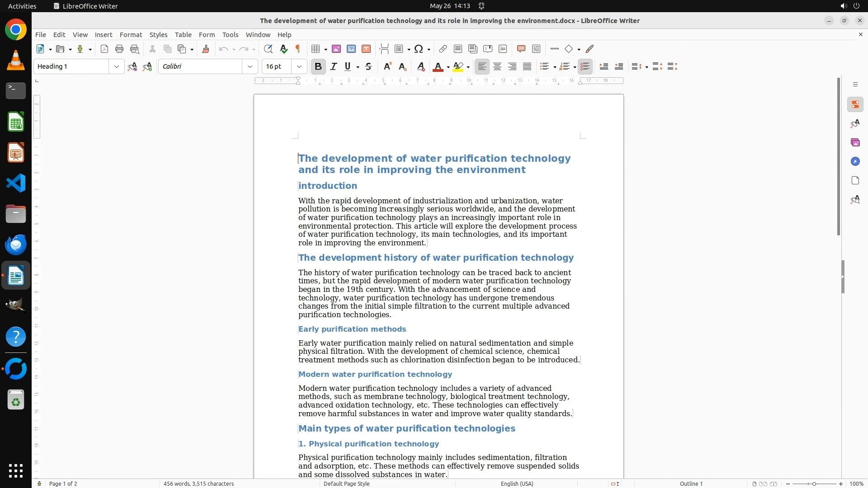Expand the paragraph style Heading 1 dropdown
This screenshot has width=868, height=488.
click(x=116, y=66)
